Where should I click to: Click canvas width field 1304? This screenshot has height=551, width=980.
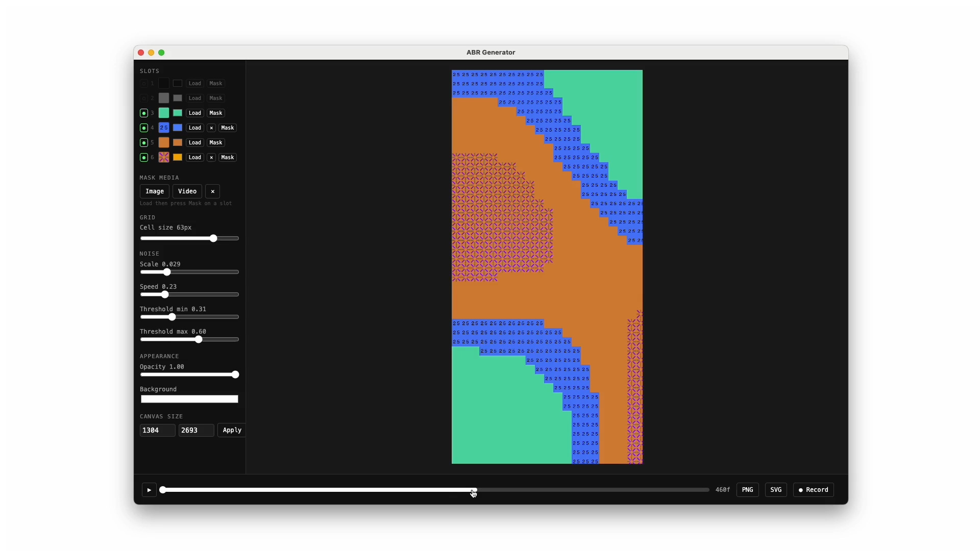(158, 430)
